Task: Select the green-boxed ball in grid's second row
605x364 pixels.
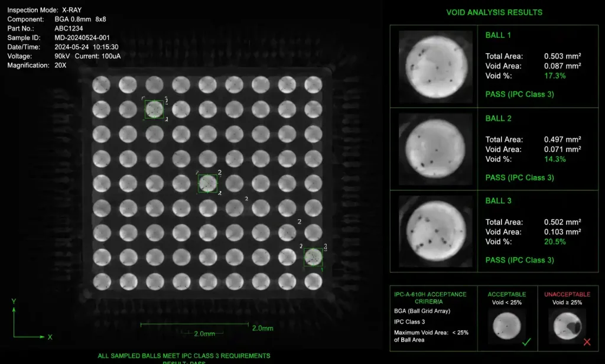Action: click(154, 109)
